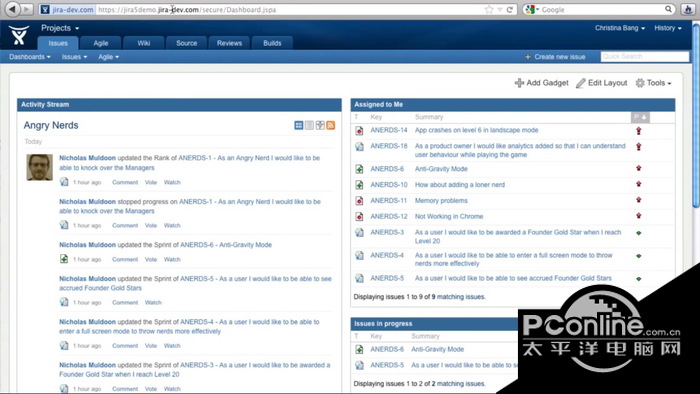Click the Tools gear icon
The height and width of the screenshot is (394, 700).
tap(640, 83)
